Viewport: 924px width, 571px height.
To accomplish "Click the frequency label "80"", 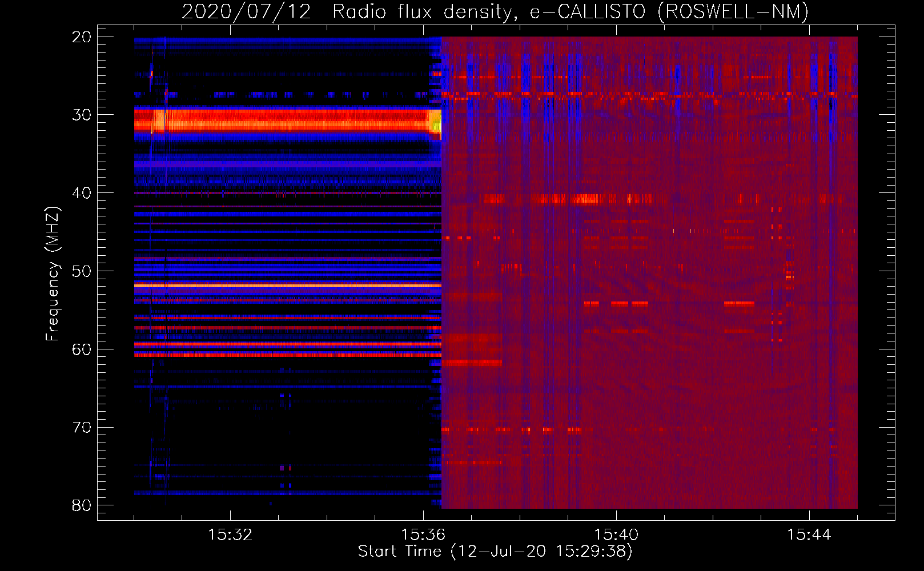I will coord(82,505).
